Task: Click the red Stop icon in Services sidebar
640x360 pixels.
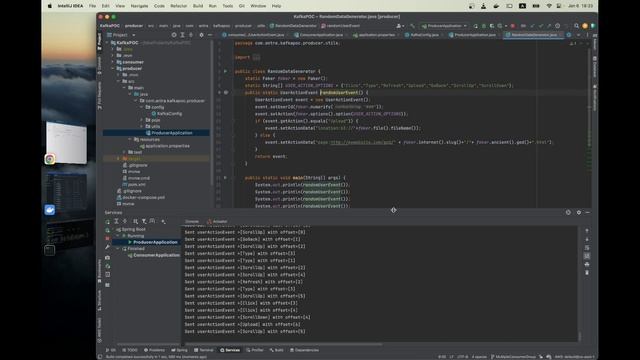Action: coord(107,238)
